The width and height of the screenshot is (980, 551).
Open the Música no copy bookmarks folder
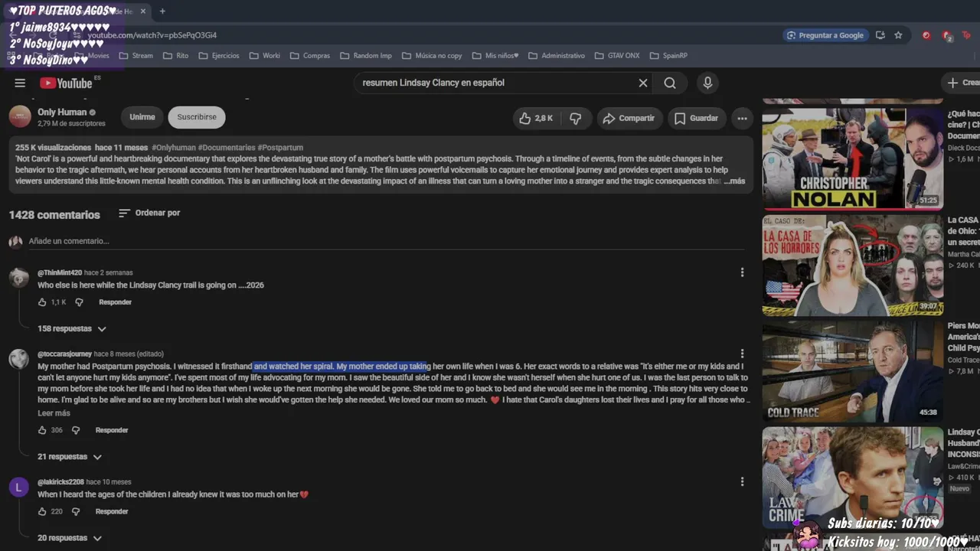[432, 56]
